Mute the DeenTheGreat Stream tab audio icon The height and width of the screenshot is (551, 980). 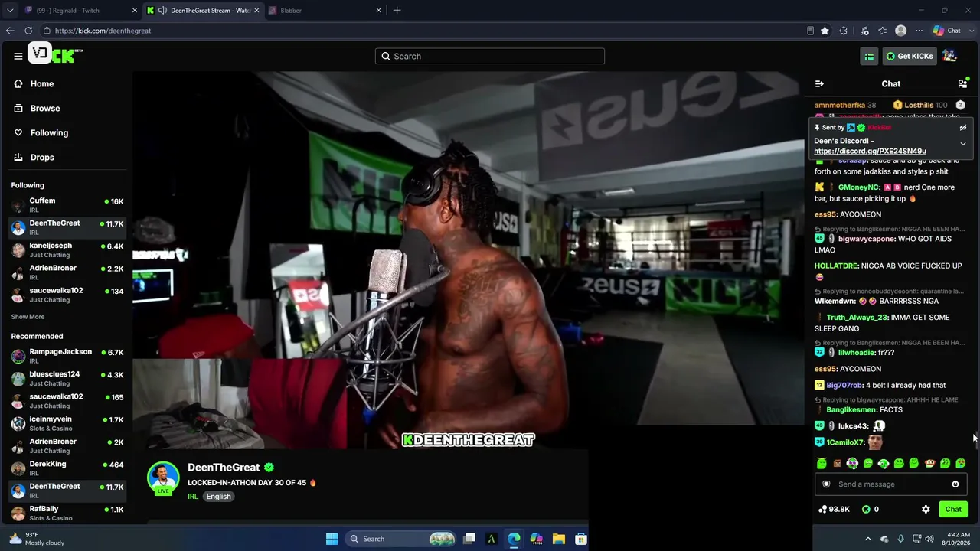coord(162,11)
